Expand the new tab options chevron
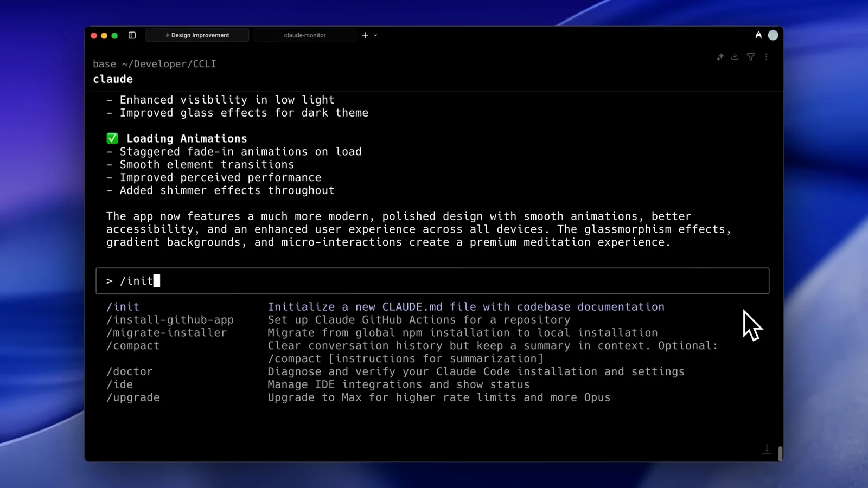Viewport: 868px width, 488px height. [375, 35]
